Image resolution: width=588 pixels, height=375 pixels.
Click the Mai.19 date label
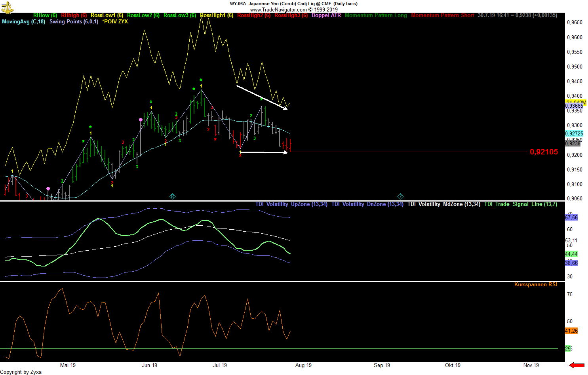68,365
